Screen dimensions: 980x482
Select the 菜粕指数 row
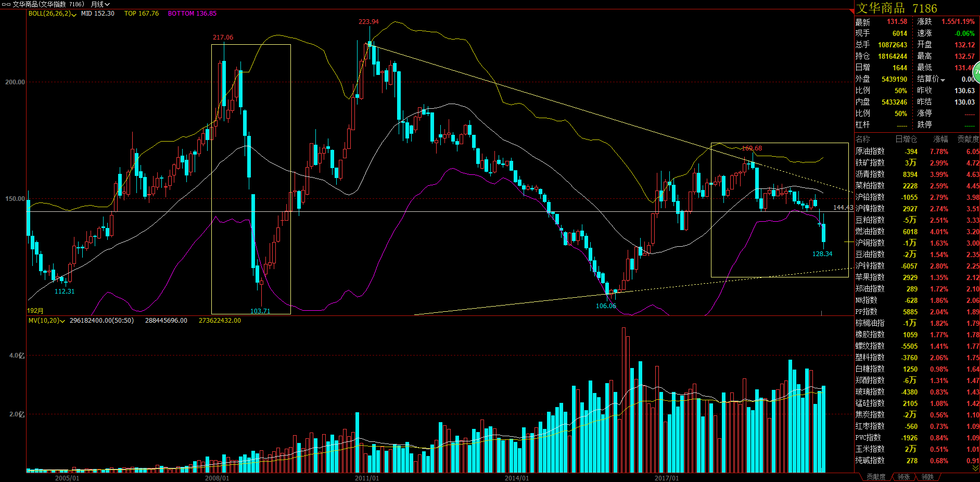(917, 186)
